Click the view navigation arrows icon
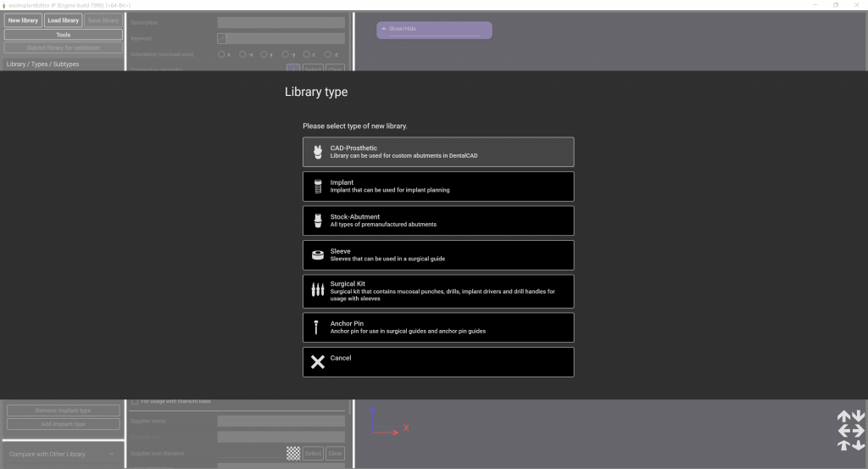The width and height of the screenshot is (868, 469). coord(850,430)
